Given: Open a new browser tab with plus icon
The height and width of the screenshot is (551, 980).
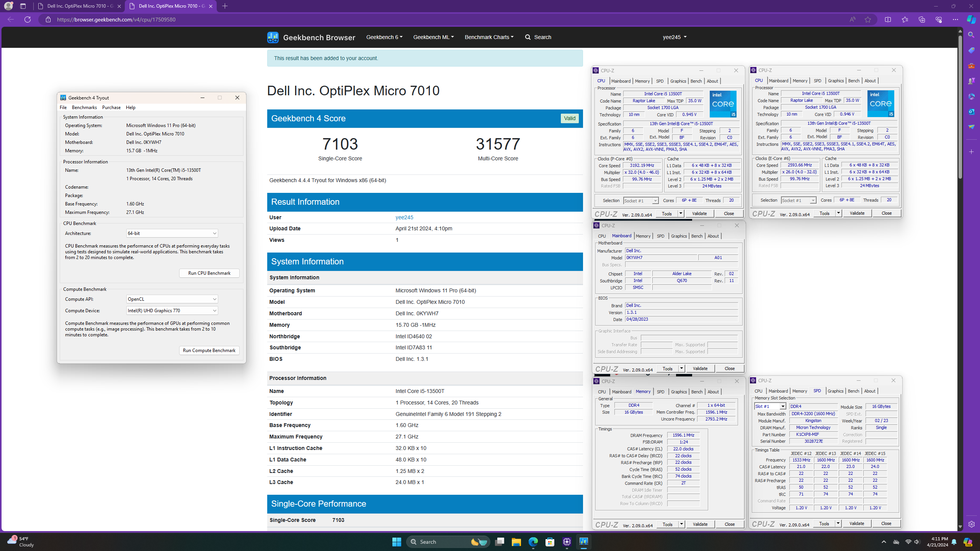Looking at the screenshot, I should click(x=225, y=6).
